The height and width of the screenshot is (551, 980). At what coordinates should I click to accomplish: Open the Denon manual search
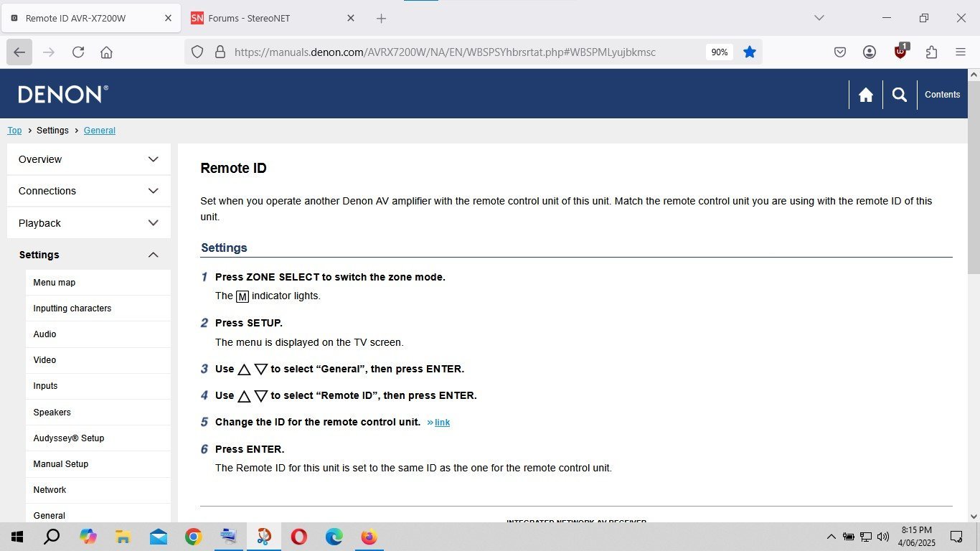tap(900, 95)
